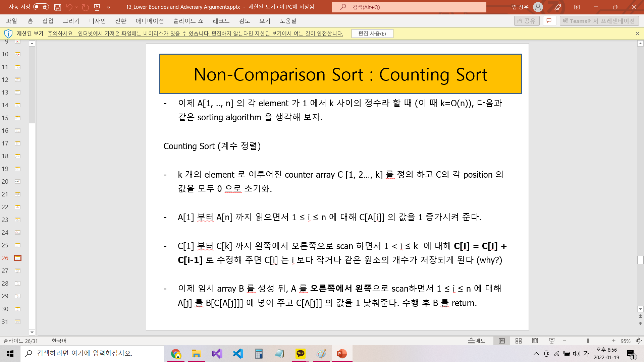Viewport: 644px width, 362px height.
Task: Start slide show from status bar
Action: 552,341
